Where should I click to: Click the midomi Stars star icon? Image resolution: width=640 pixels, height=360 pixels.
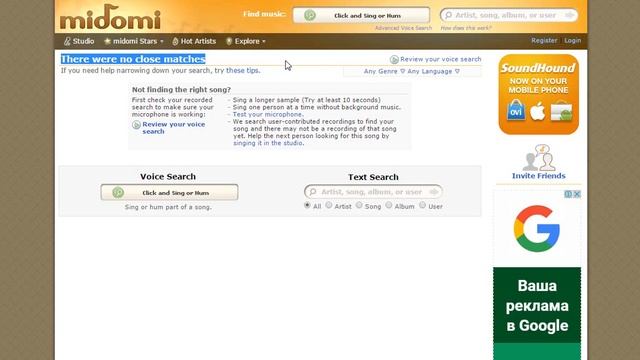coord(107,41)
